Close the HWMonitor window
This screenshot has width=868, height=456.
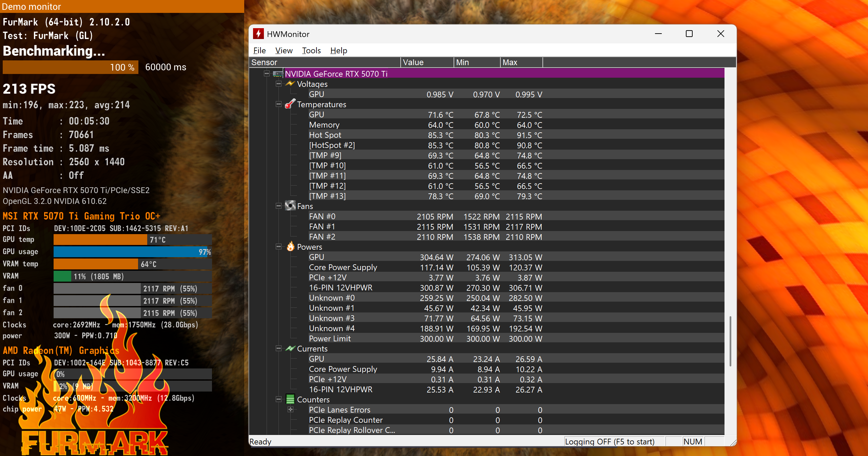tap(721, 34)
